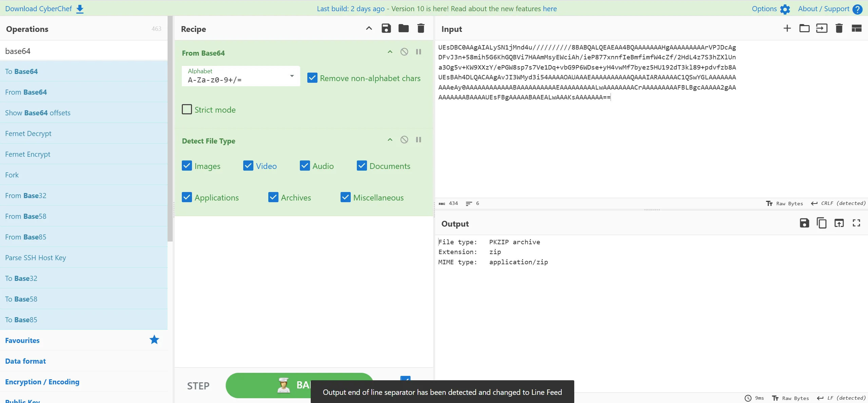The width and height of the screenshot is (868, 403).
Task: Pause at Detect File Type breakpoint
Action: pos(418,140)
